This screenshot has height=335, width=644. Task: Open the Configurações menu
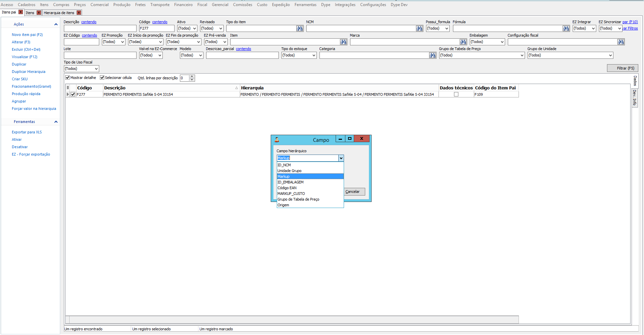pyautogui.click(x=373, y=5)
